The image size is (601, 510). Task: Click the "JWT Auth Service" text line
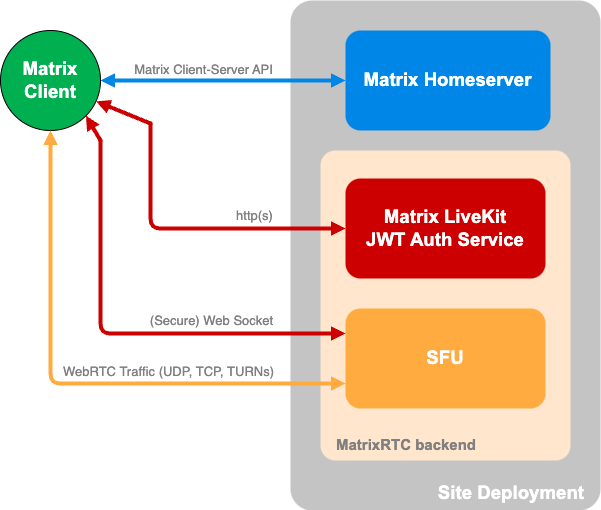[445, 239]
